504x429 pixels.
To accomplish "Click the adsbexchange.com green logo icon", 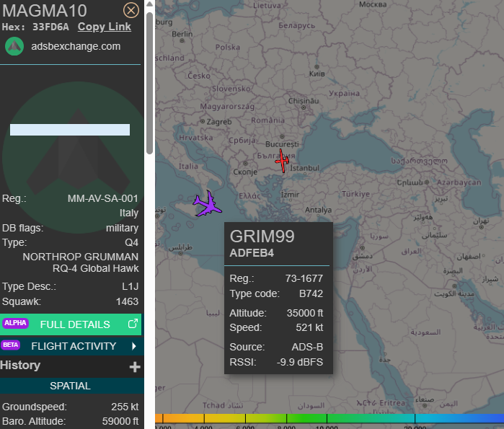I will click(14, 46).
